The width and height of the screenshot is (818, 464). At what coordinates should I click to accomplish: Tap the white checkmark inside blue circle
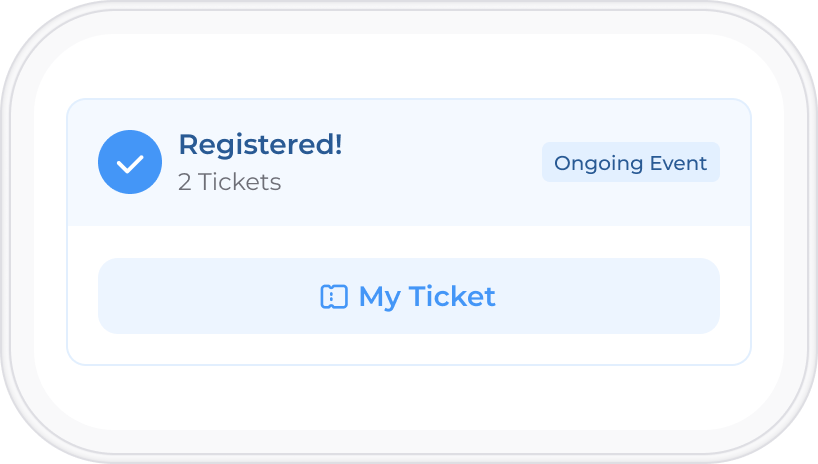click(130, 163)
